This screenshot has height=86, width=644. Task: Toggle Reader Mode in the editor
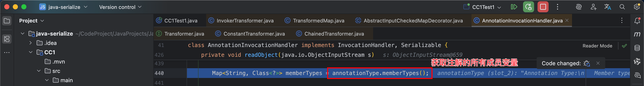tap(597, 46)
